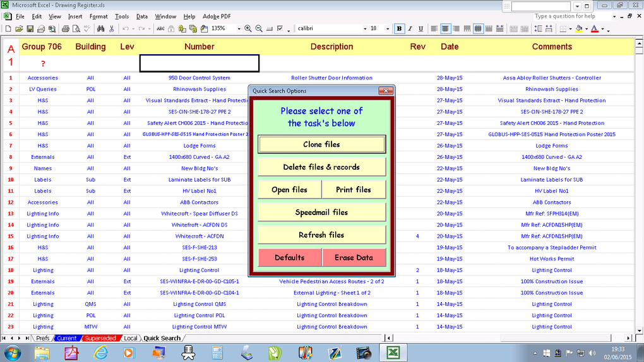
Task: Open Calculator from taskbar
Action: tap(217, 353)
